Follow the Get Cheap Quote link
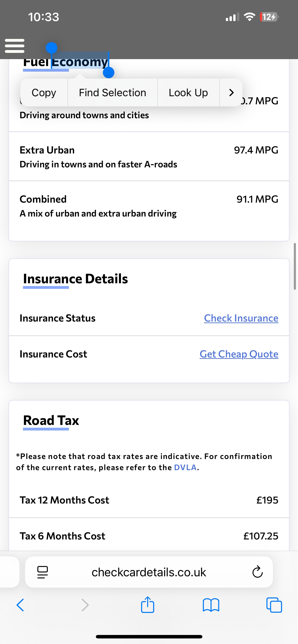The height and width of the screenshot is (644, 298). click(x=239, y=354)
